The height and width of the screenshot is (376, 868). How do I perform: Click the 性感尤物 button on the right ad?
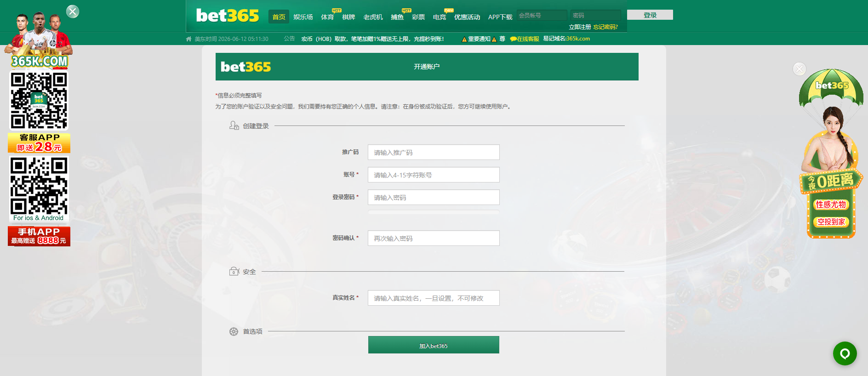pyautogui.click(x=831, y=205)
